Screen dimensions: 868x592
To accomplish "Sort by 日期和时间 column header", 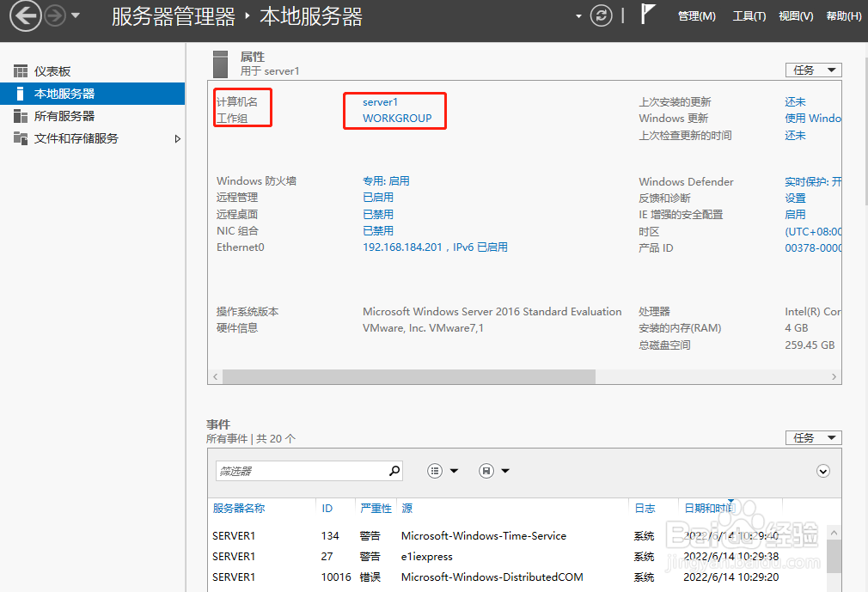I will click(x=710, y=509).
